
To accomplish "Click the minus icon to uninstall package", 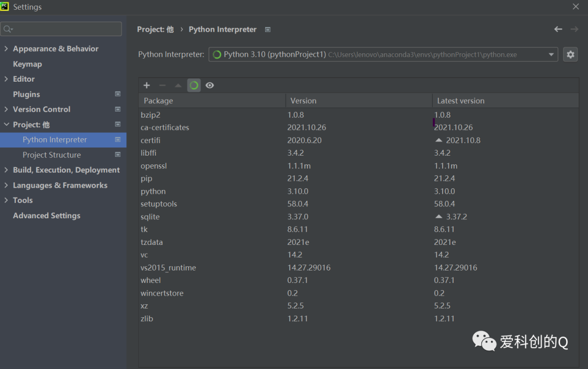I will [x=162, y=85].
